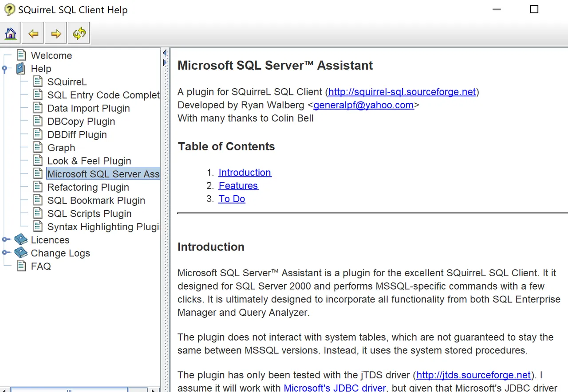Click the DBCopy Plugin document icon
Screen dimensions: 568x392
(38, 121)
